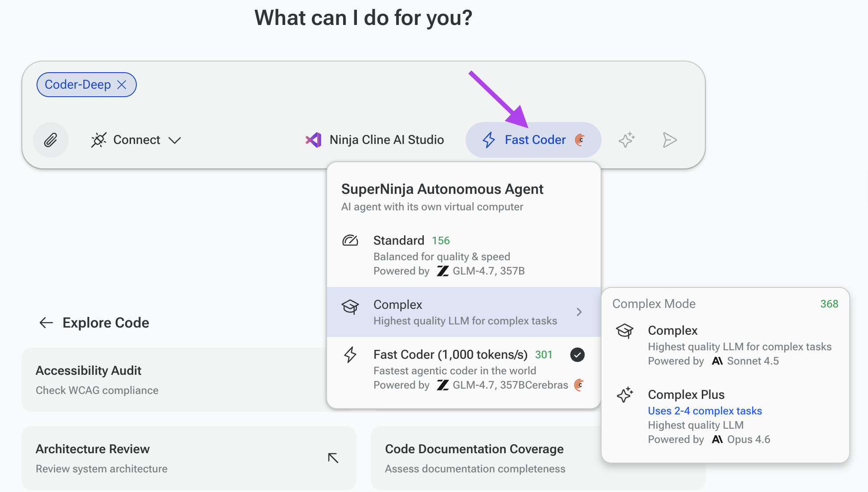Expand the Complex mode submenu
The width and height of the screenshot is (868, 492).
[463, 312]
